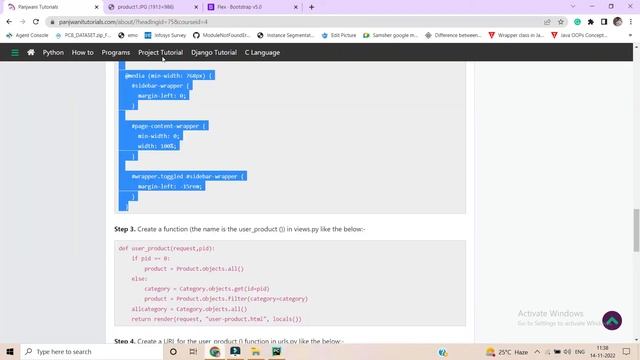Open the PCB_DATASET.zip bookmark

pos(83,36)
